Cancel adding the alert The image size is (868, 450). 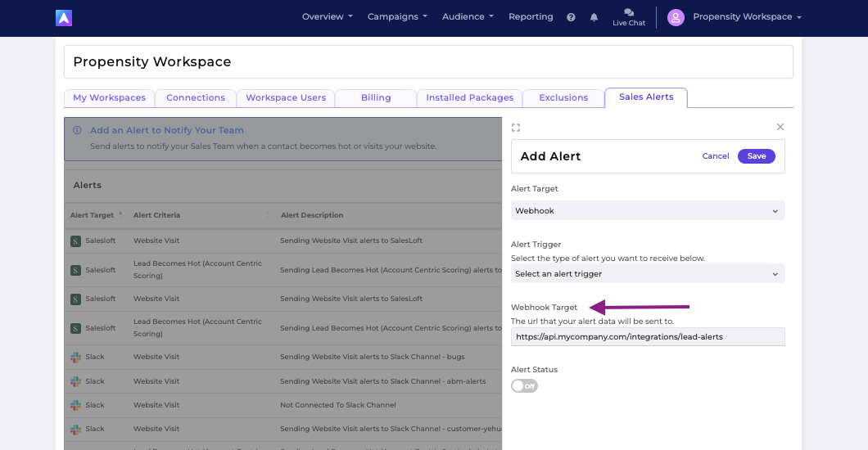coord(715,156)
